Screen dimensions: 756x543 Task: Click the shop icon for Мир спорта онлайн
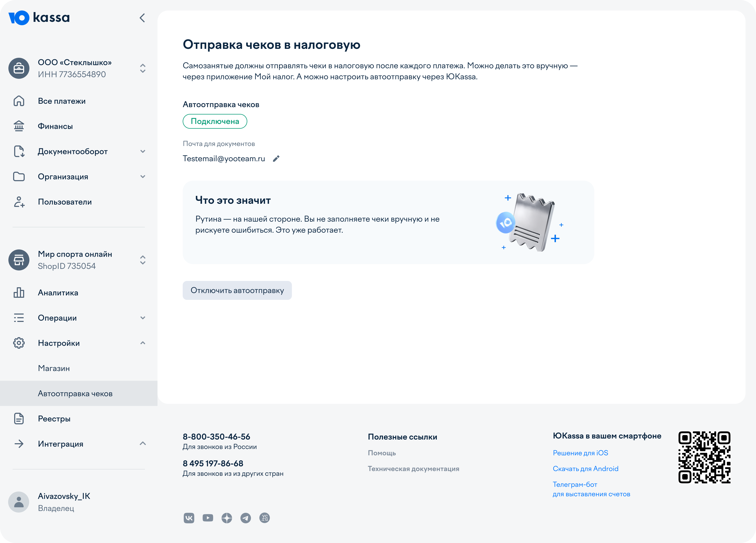click(19, 260)
